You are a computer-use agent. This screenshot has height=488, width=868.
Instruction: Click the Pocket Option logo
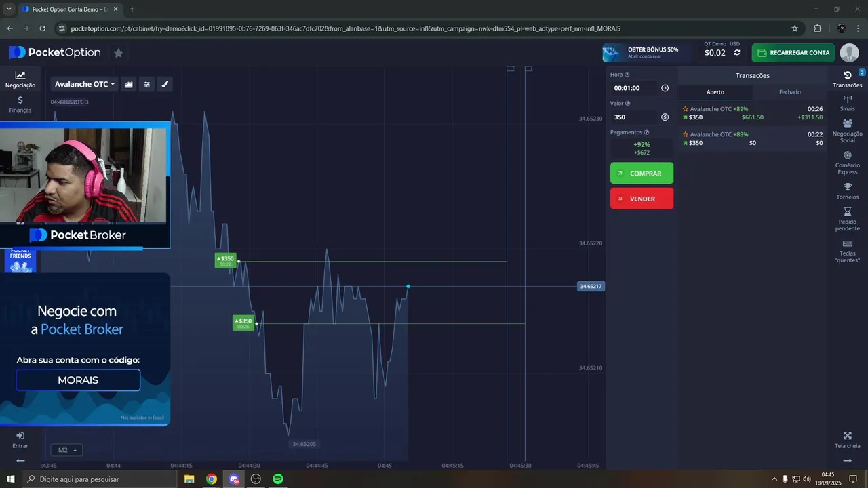54,53
